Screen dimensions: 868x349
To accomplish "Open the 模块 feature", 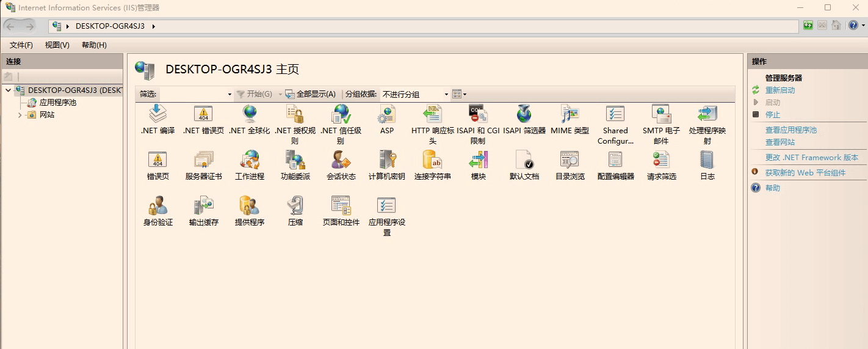I will point(478,166).
